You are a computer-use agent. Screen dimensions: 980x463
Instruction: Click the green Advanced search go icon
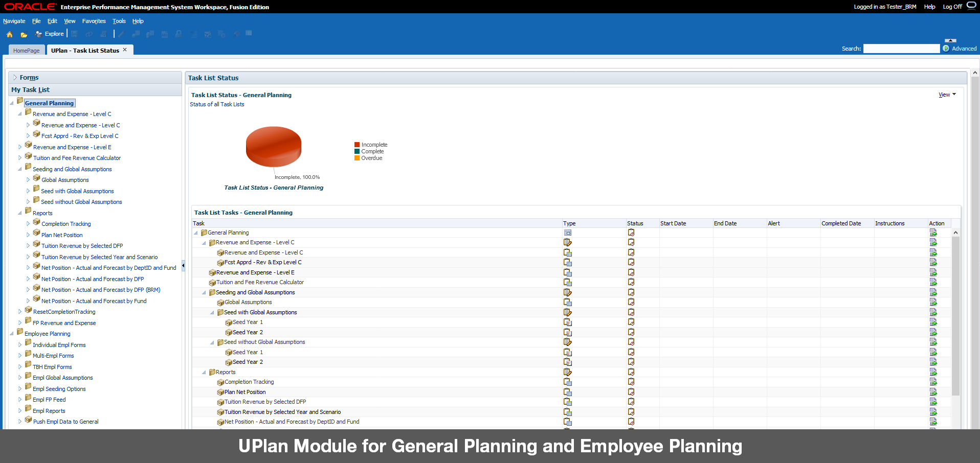click(946, 49)
